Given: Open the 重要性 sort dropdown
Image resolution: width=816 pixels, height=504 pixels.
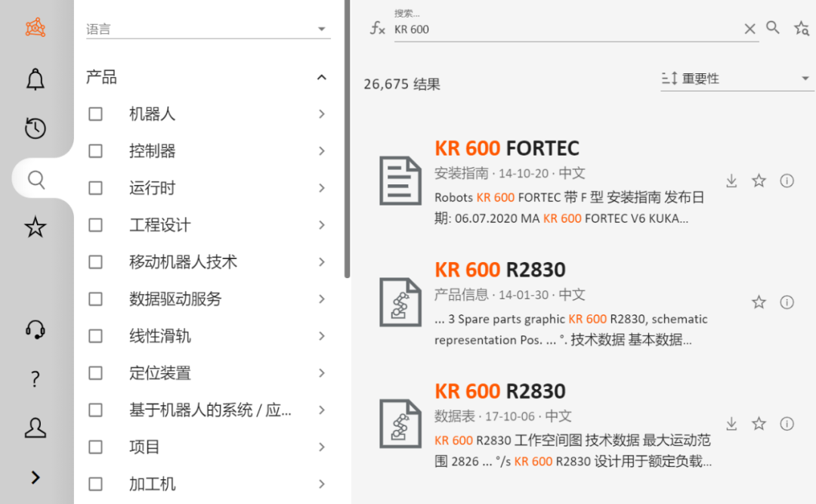Looking at the screenshot, I should 737,79.
